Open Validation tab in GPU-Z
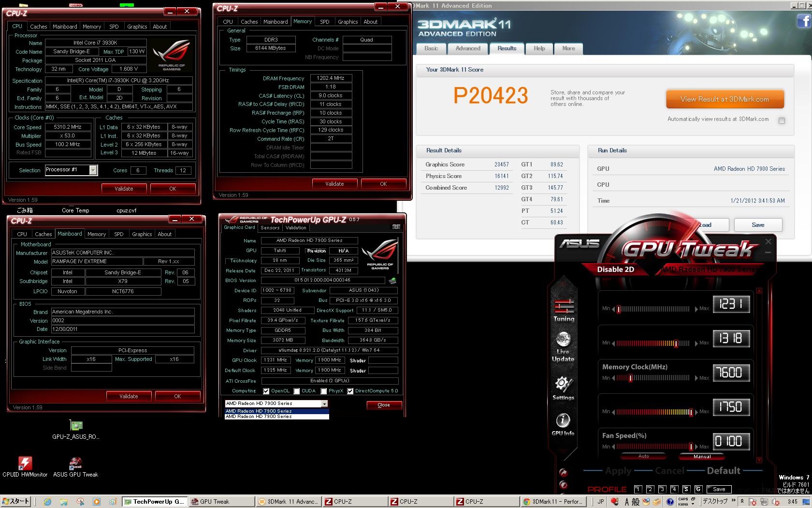The height and width of the screenshot is (508, 812). pyautogui.click(x=296, y=227)
